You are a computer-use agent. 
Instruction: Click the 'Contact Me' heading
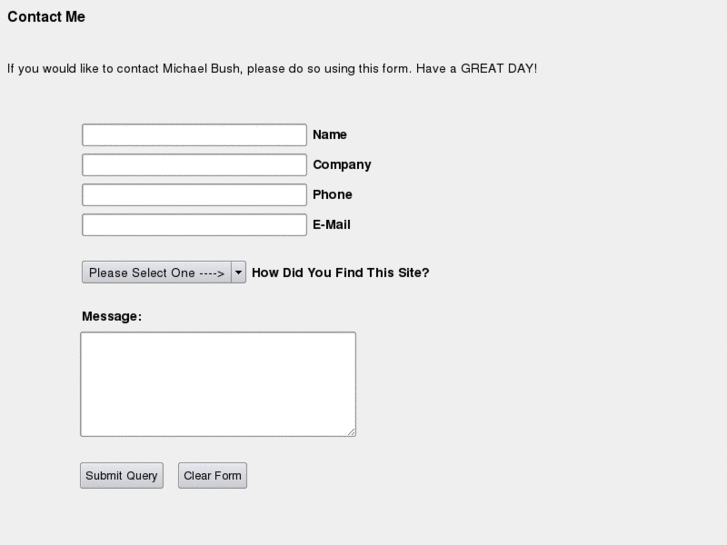[x=46, y=17]
